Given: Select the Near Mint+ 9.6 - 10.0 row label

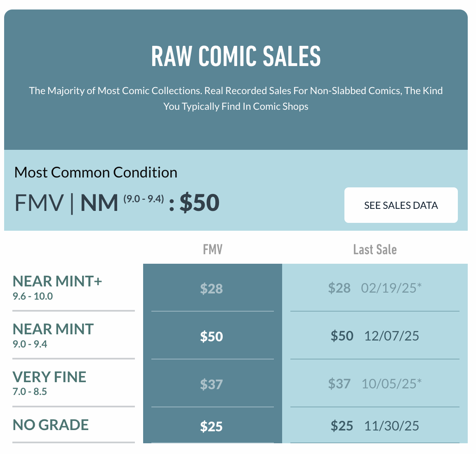Looking at the screenshot, I should (57, 287).
